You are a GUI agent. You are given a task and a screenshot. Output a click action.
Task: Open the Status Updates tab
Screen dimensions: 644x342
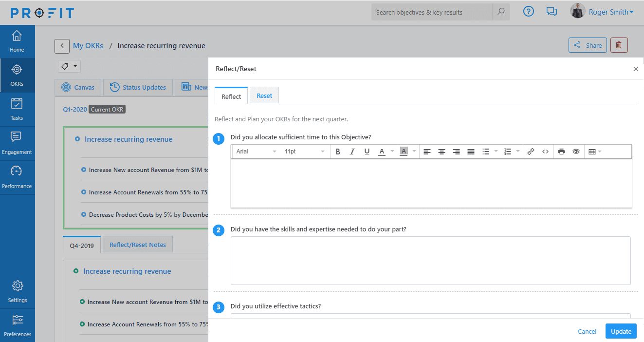click(x=138, y=87)
